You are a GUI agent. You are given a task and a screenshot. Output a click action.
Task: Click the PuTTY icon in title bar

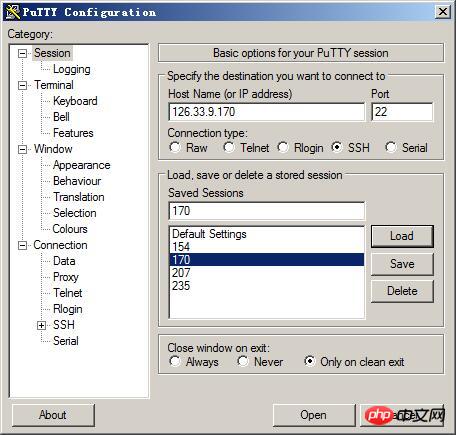[x=13, y=12]
